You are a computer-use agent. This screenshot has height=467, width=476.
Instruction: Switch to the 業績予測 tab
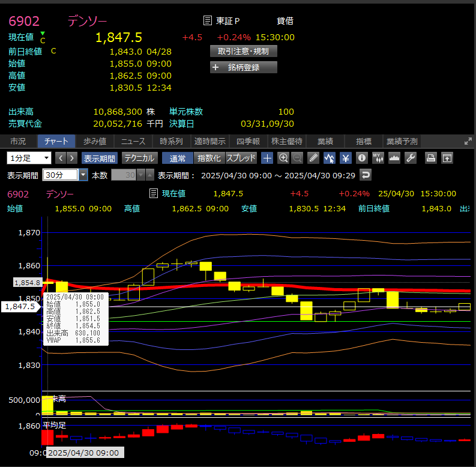(x=402, y=141)
